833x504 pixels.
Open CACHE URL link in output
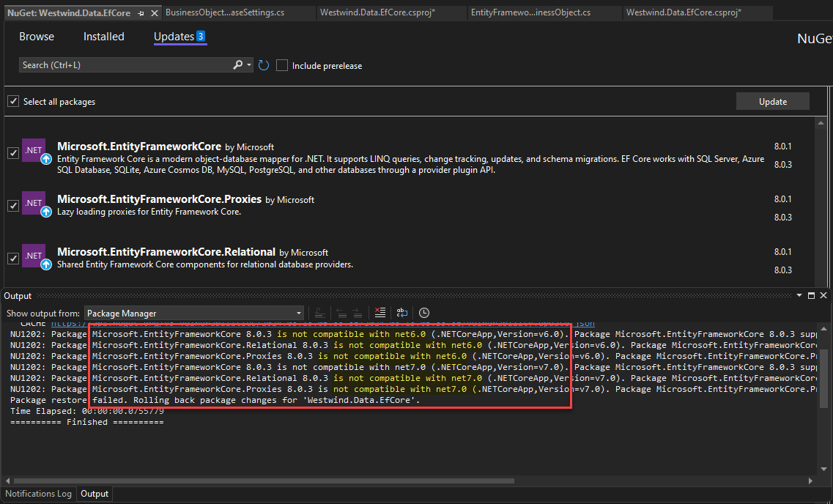(323, 324)
